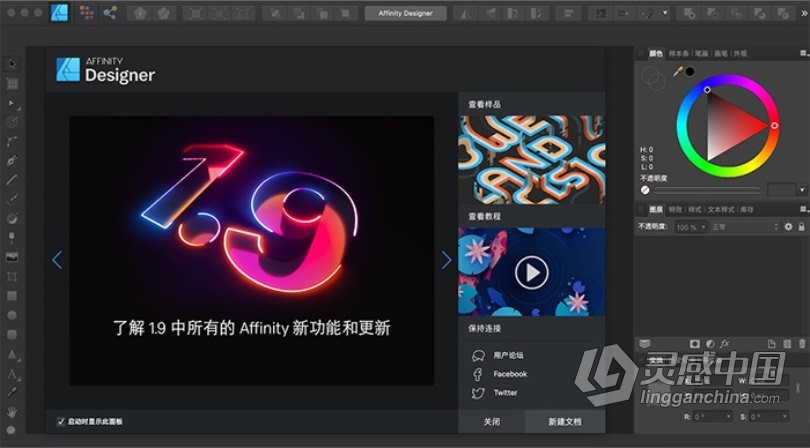This screenshot has width=810, height=448.
Task: Select the Rounded Rectangle tool
Action: [x=12, y=334]
